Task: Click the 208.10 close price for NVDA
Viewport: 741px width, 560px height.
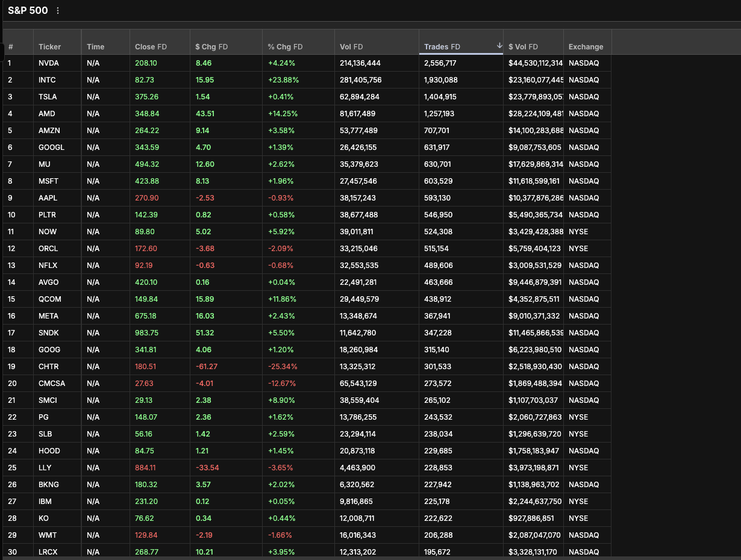Action: point(146,63)
